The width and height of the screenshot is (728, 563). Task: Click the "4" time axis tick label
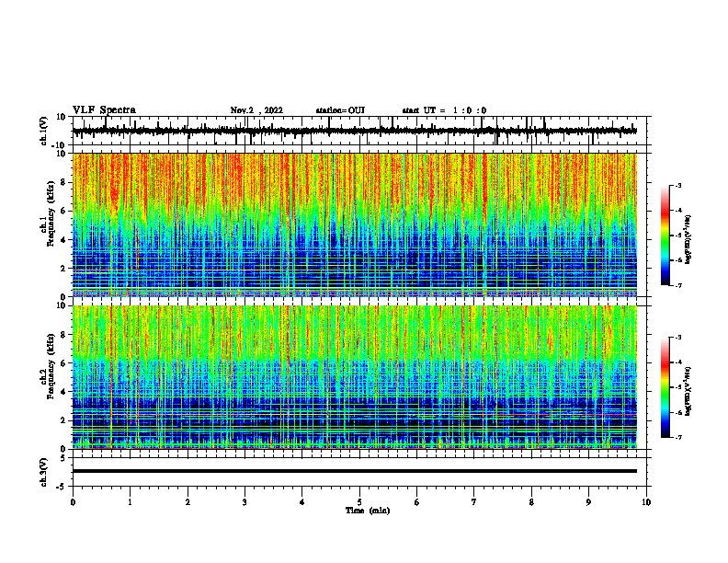point(302,501)
